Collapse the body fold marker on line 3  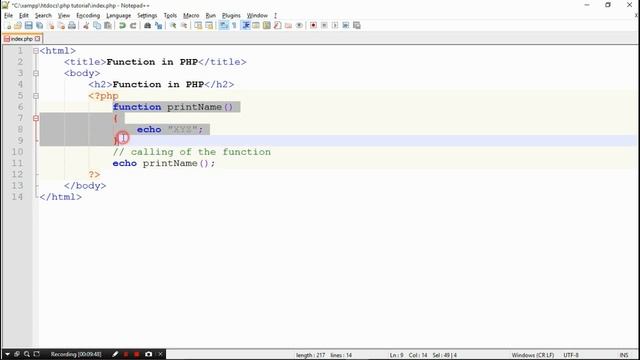tap(36, 73)
